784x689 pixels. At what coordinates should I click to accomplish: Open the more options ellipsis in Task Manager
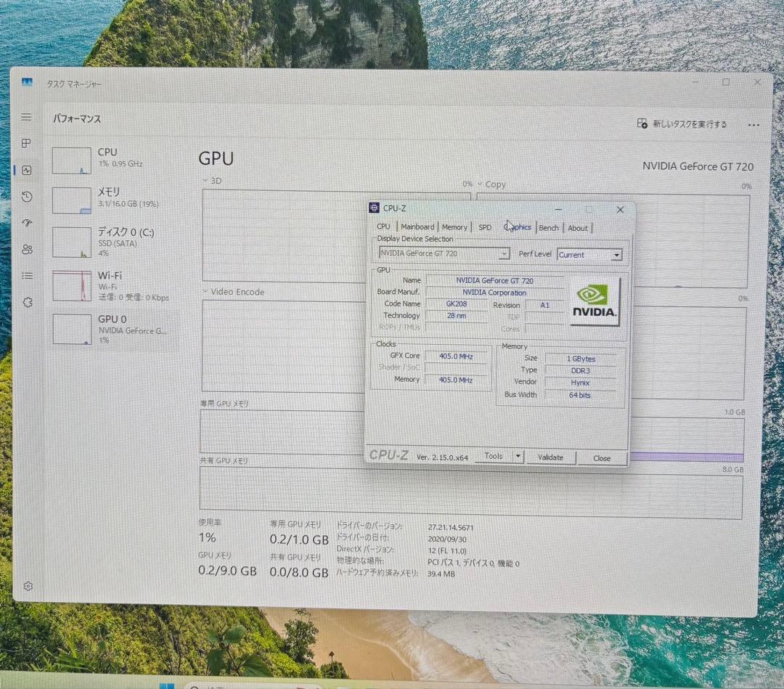754,124
